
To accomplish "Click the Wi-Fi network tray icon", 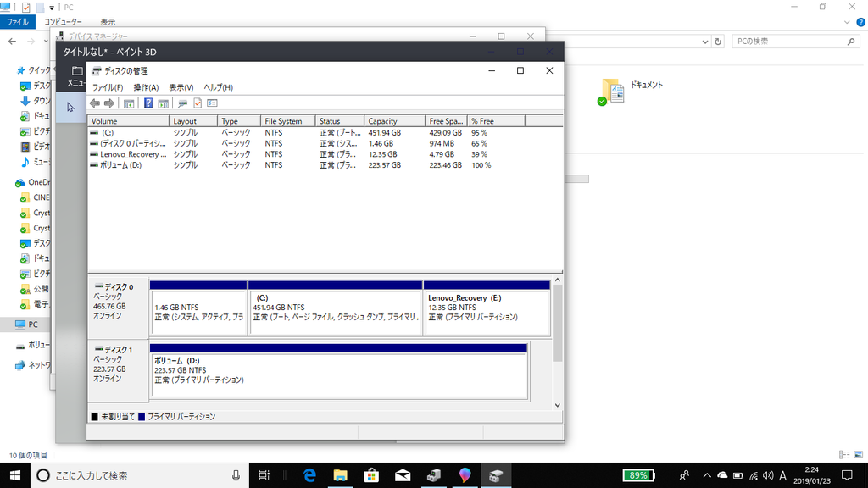I will point(754,475).
